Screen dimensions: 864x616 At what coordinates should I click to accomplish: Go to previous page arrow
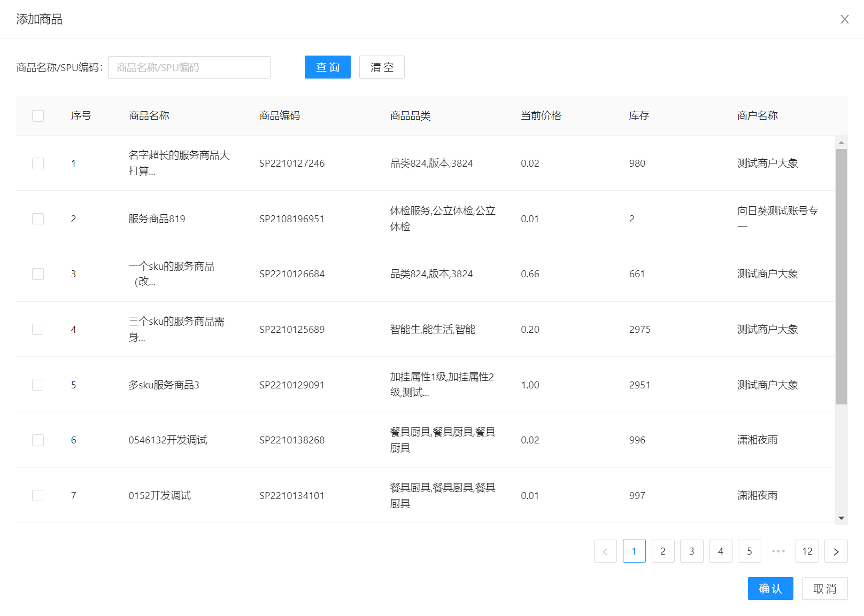point(605,551)
